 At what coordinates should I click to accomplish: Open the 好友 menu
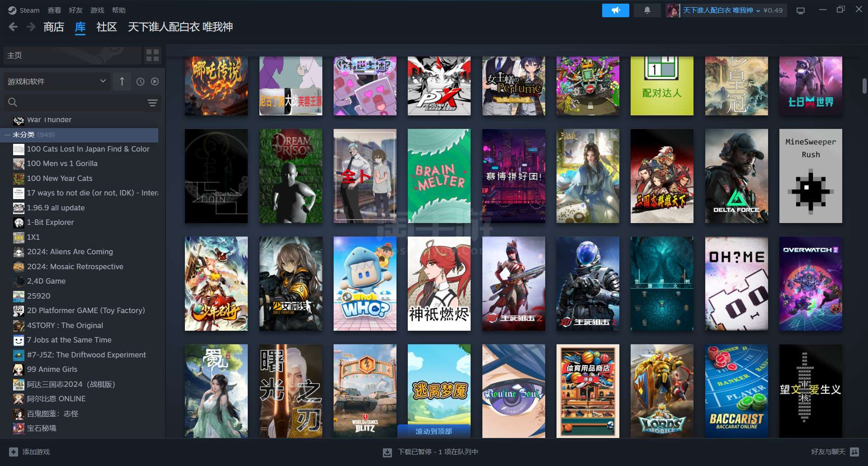pyautogui.click(x=75, y=10)
